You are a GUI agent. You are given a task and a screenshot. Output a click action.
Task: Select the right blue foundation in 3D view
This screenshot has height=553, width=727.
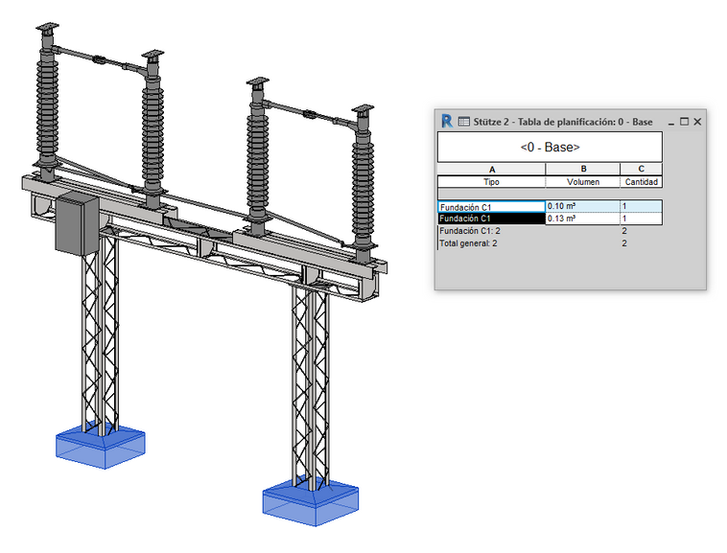tap(310, 503)
